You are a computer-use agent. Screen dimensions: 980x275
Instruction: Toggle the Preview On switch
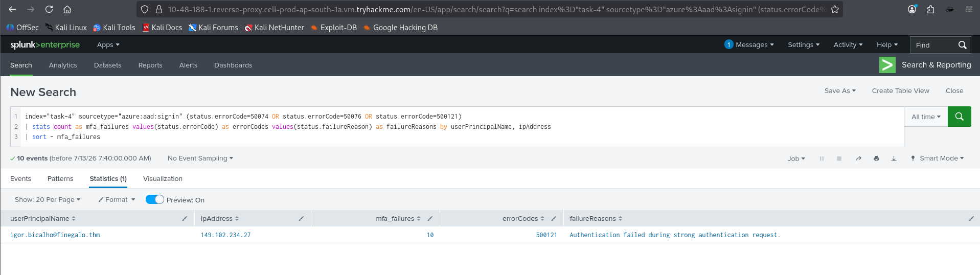[x=154, y=199]
